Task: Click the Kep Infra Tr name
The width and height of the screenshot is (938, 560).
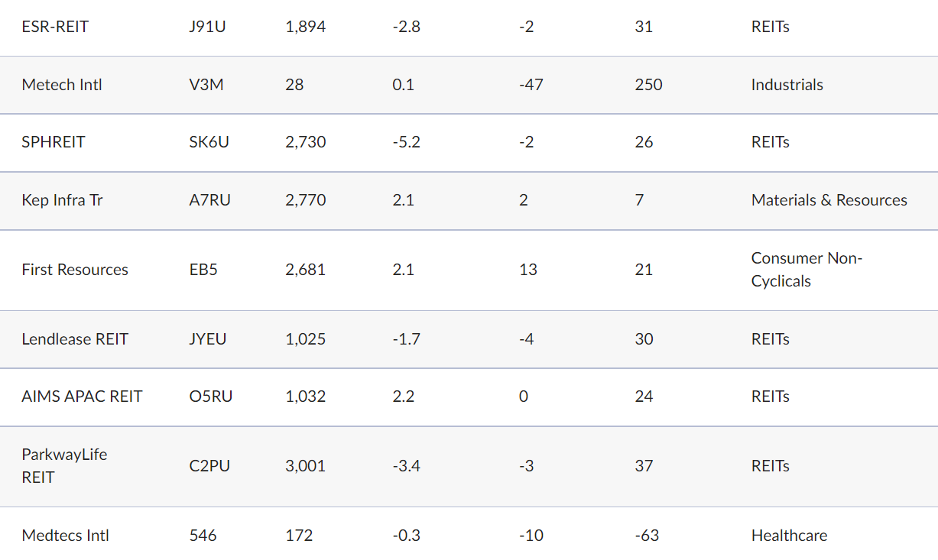Action: [x=62, y=200]
